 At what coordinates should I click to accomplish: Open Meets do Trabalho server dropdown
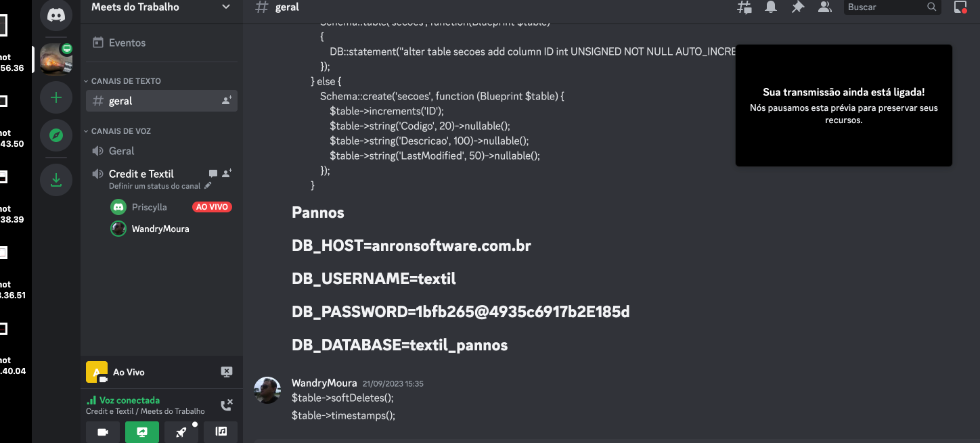click(160, 7)
